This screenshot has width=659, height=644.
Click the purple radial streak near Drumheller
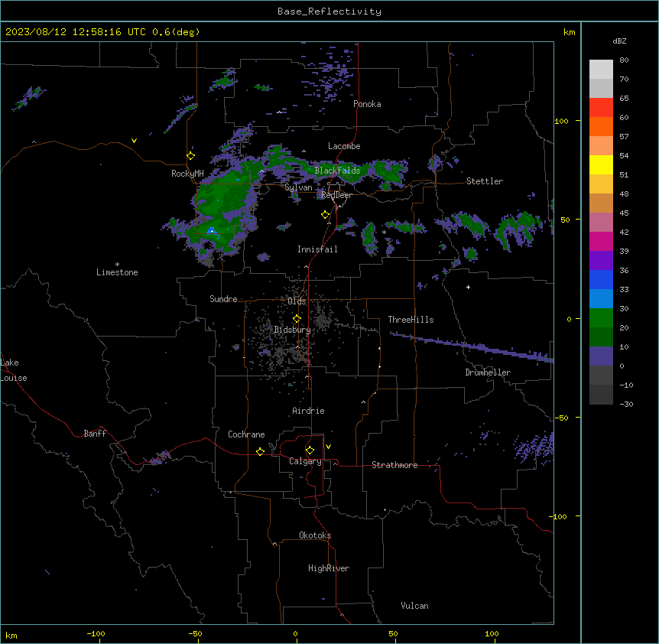(472, 346)
